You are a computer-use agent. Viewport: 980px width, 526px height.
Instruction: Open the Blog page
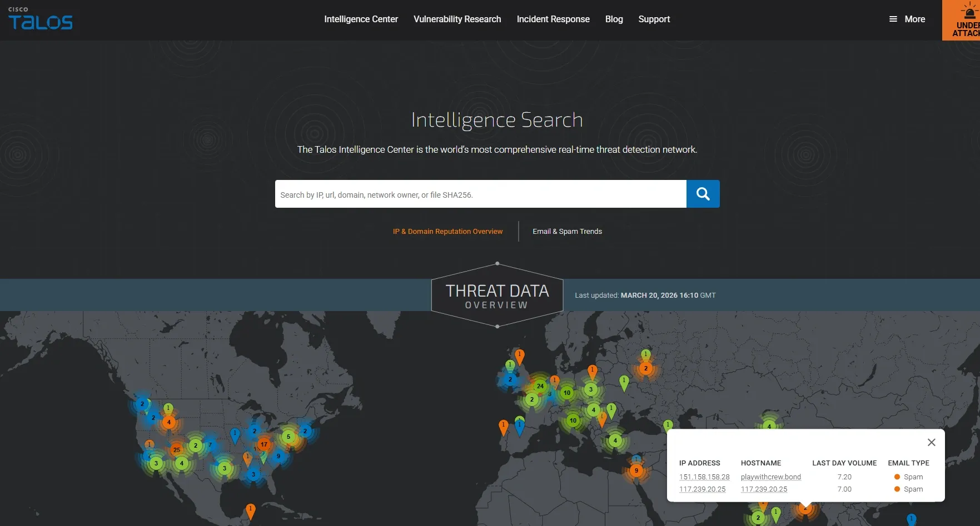tap(614, 19)
